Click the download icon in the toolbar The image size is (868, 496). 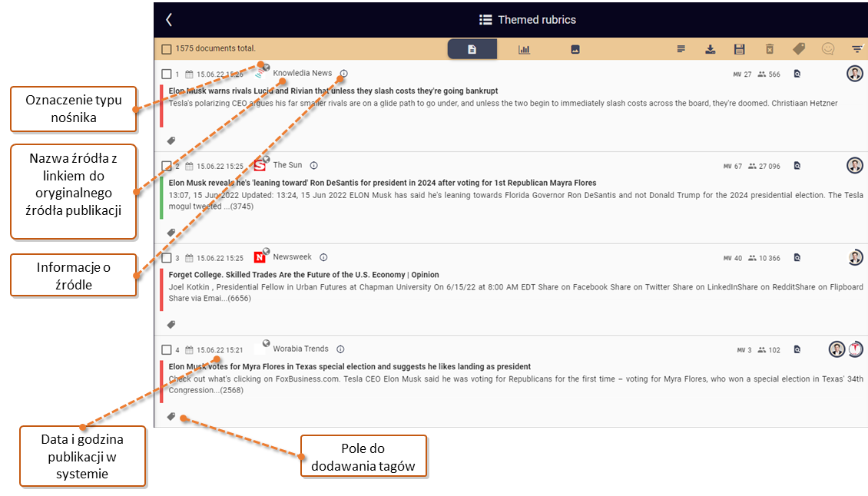[711, 49]
